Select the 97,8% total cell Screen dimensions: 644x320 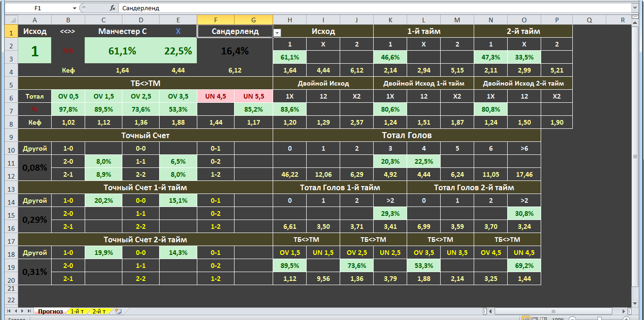(x=68, y=109)
